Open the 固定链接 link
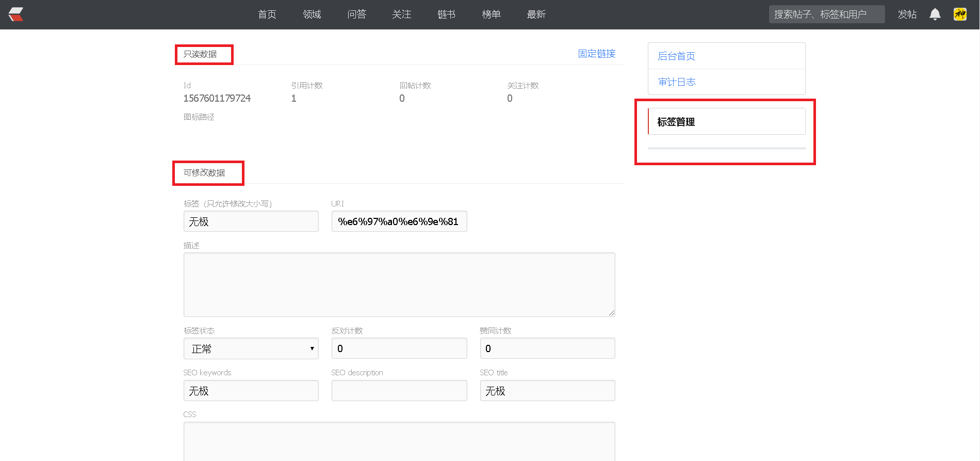The width and height of the screenshot is (980, 461). point(597,54)
